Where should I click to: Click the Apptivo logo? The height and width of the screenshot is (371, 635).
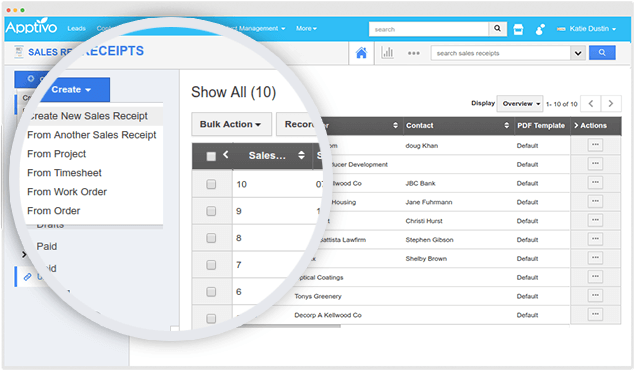pos(31,27)
